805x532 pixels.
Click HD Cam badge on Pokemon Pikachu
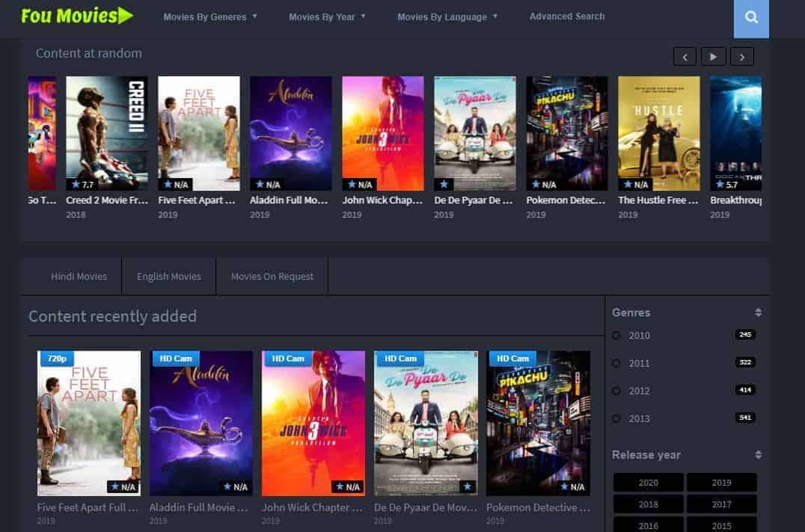pyautogui.click(x=513, y=358)
